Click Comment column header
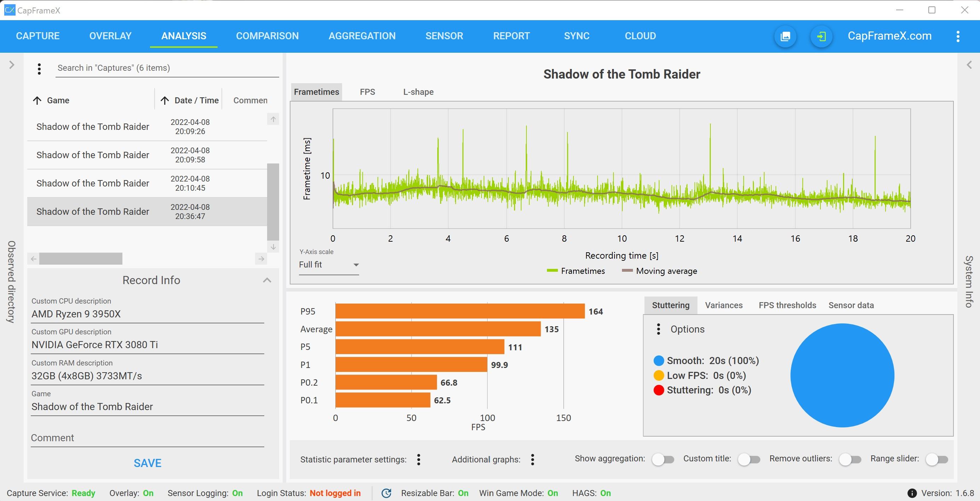Viewport: 980px width, 501px height. point(250,100)
